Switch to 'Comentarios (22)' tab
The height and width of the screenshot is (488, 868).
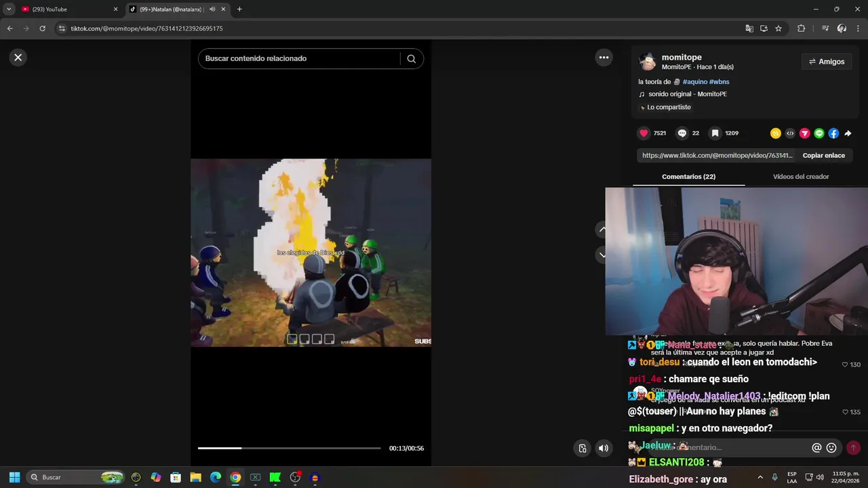tap(688, 177)
